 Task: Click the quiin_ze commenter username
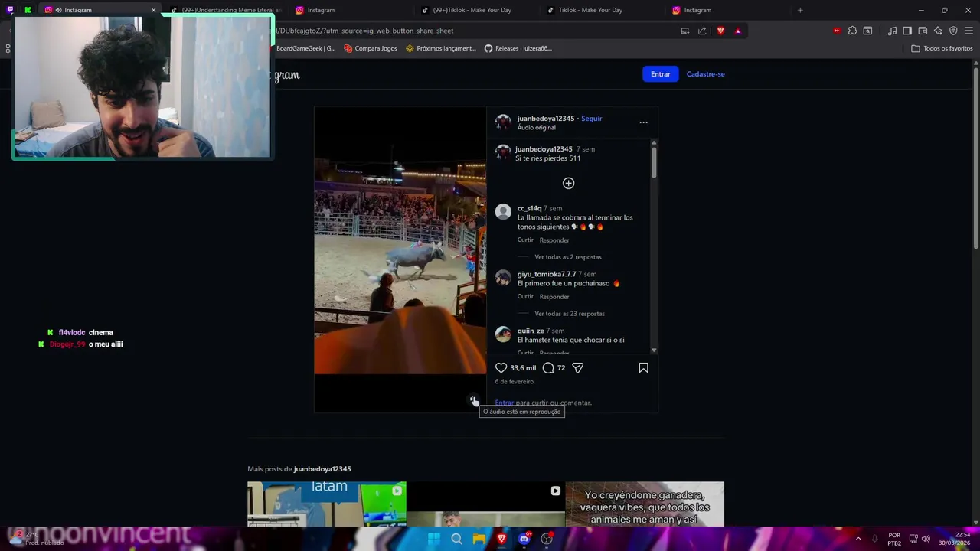(x=531, y=331)
